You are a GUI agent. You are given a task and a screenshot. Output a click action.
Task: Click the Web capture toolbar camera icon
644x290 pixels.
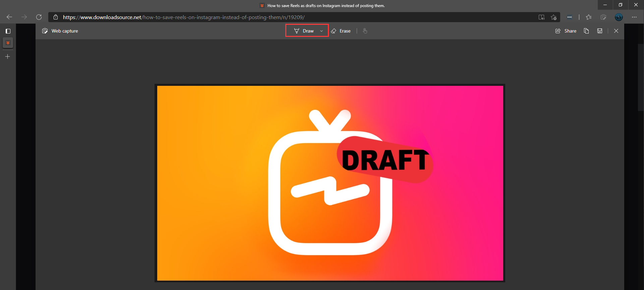603,17
